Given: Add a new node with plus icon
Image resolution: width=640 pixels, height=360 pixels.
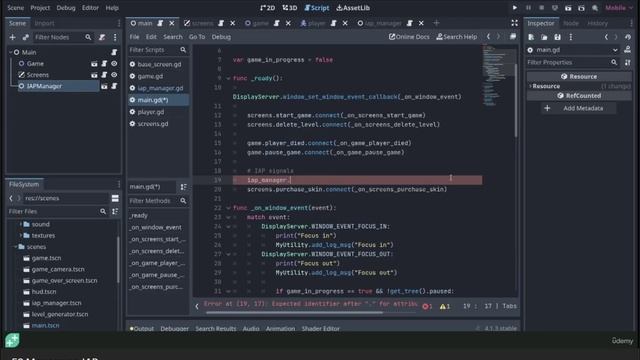Looking at the screenshot, I should click(x=12, y=37).
